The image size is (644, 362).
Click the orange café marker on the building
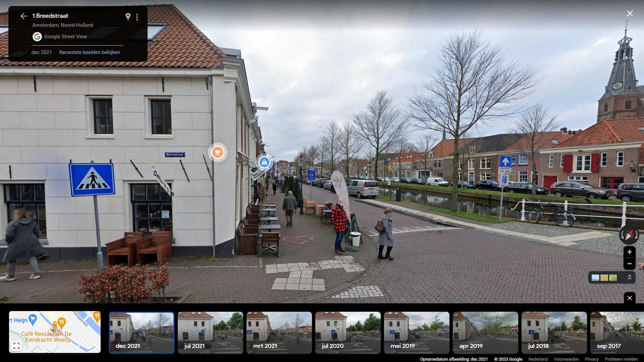218,153
